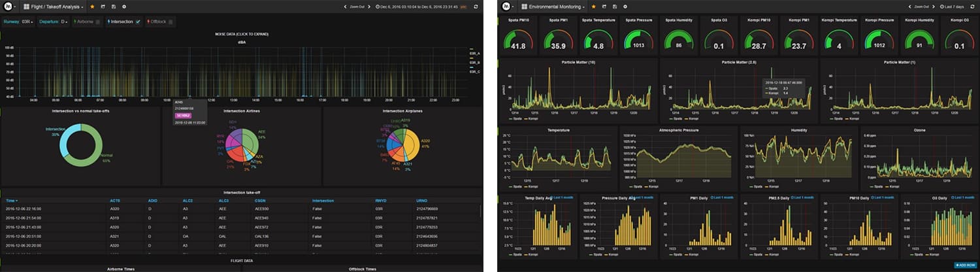Save the Flight / Takeoff Analysis dashboard

click(114, 7)
